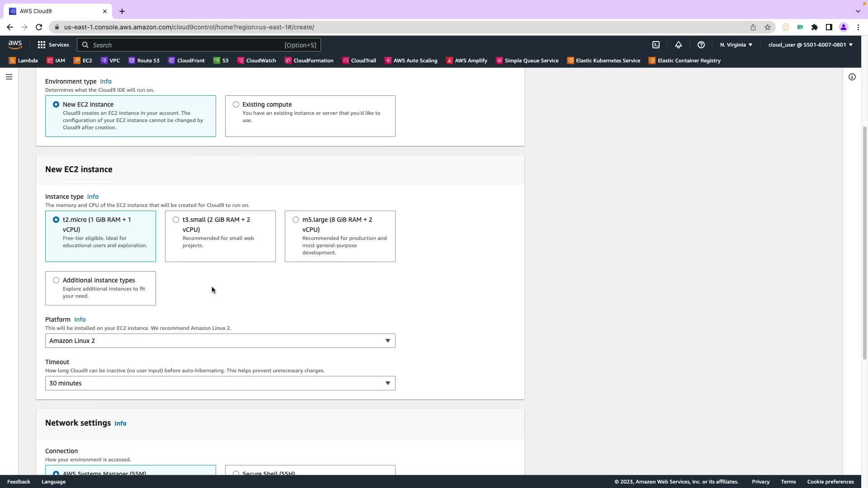Expand the N. Virginia region selector

736,45
